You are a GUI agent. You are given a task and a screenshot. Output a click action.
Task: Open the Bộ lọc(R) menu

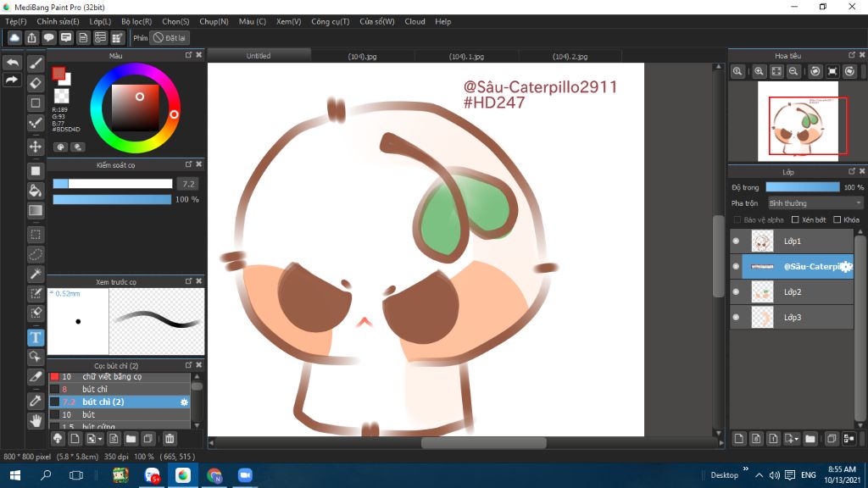[x=136, y=21]
